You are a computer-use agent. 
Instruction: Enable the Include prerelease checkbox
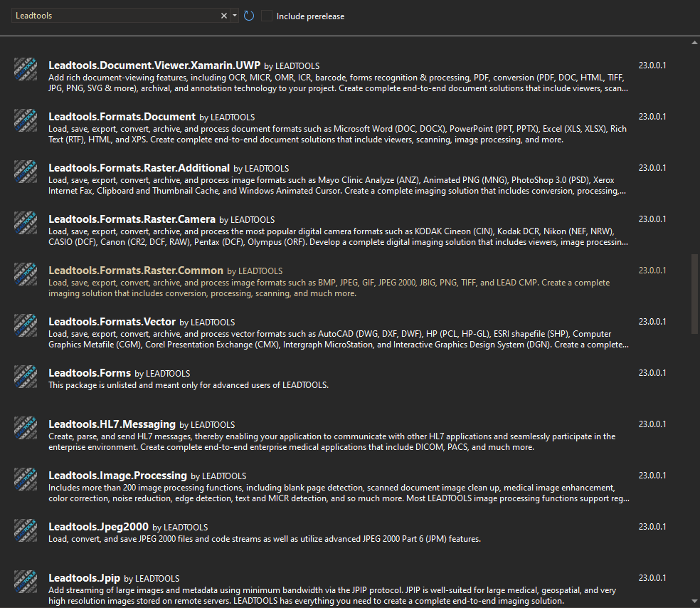point(267,16)
